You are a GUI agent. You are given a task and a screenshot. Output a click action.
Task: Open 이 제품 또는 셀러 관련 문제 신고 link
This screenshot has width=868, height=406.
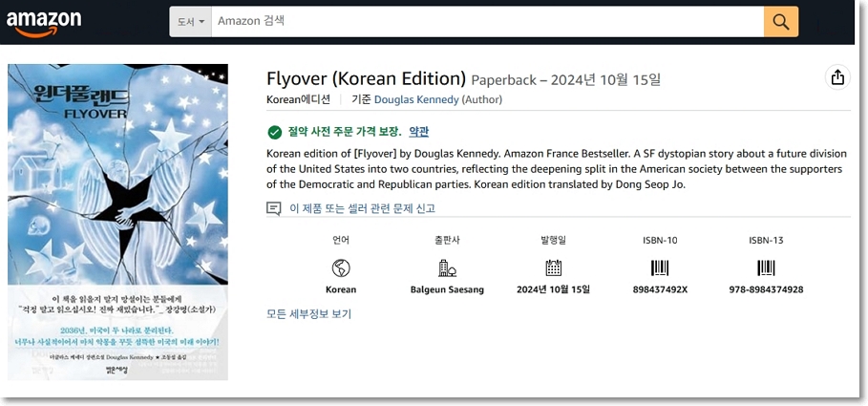(362, 209)
